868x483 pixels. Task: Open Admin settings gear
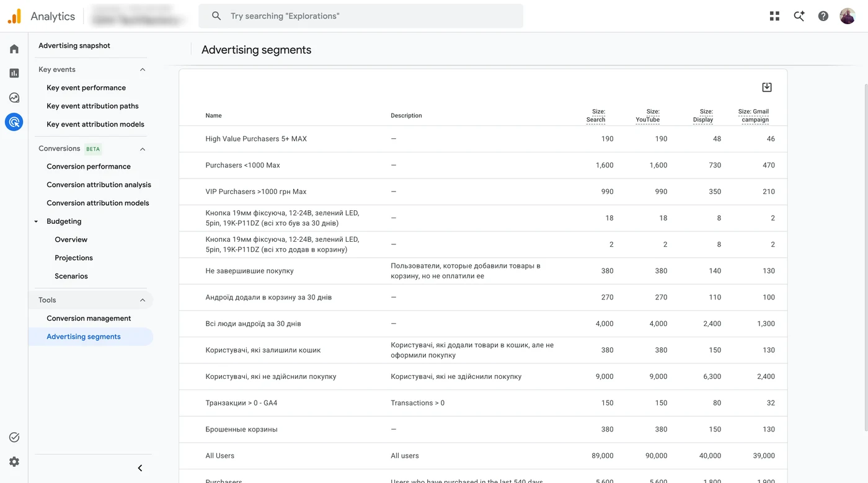coord(14,461)
